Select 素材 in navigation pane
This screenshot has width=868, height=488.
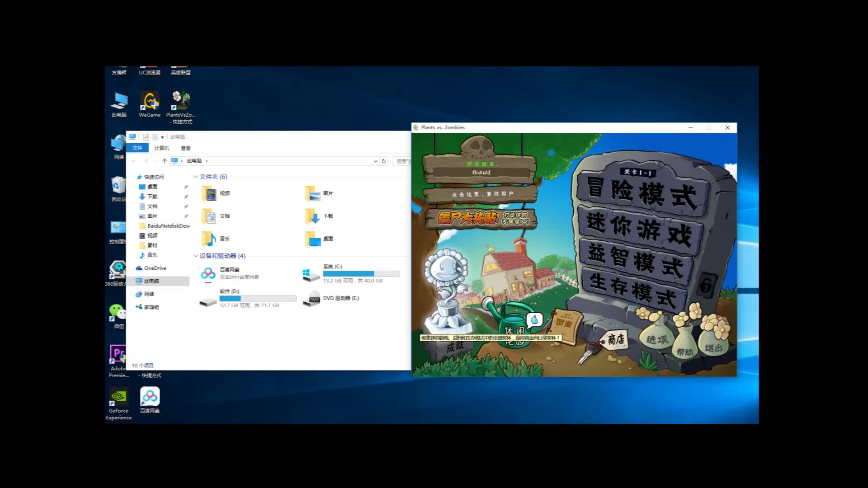coord(148,245)
